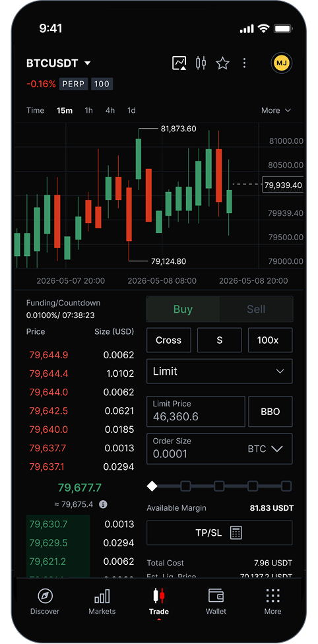The width and height of the screenshot is (318, 644).
Task: Select ask price 79,642.5
Action: [x=49, y=410]
